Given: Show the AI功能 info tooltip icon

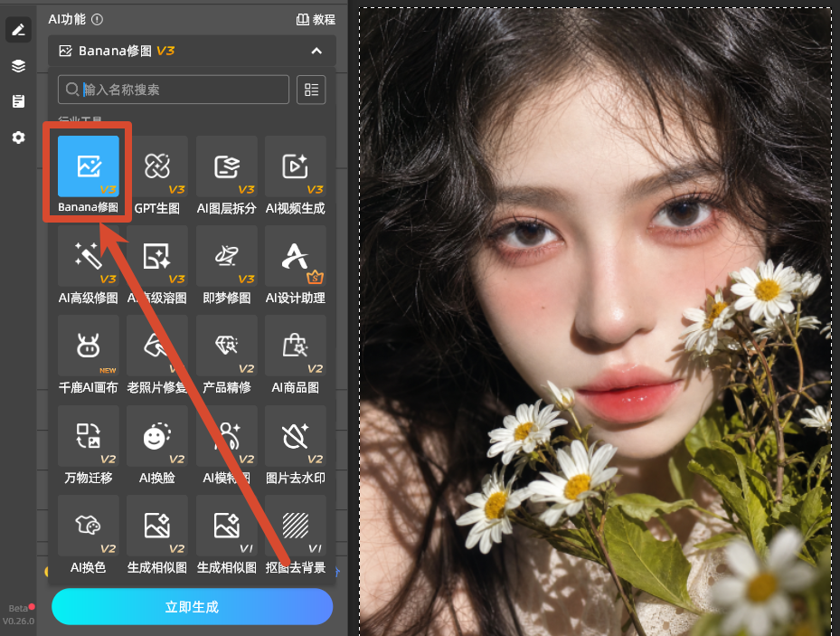Looking at the screenshot, I should (97, 20).
